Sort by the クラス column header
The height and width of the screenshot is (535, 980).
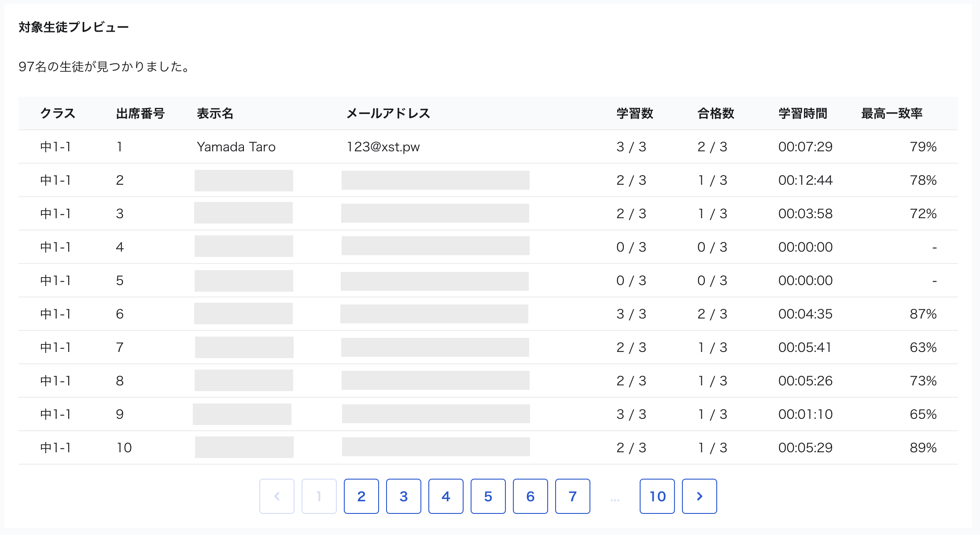[x=57, y=114]
